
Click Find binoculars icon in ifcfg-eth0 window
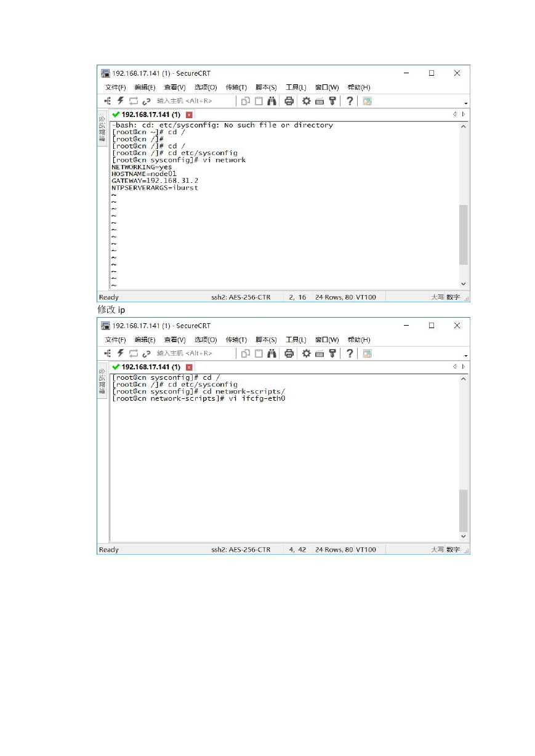point(272,353)
